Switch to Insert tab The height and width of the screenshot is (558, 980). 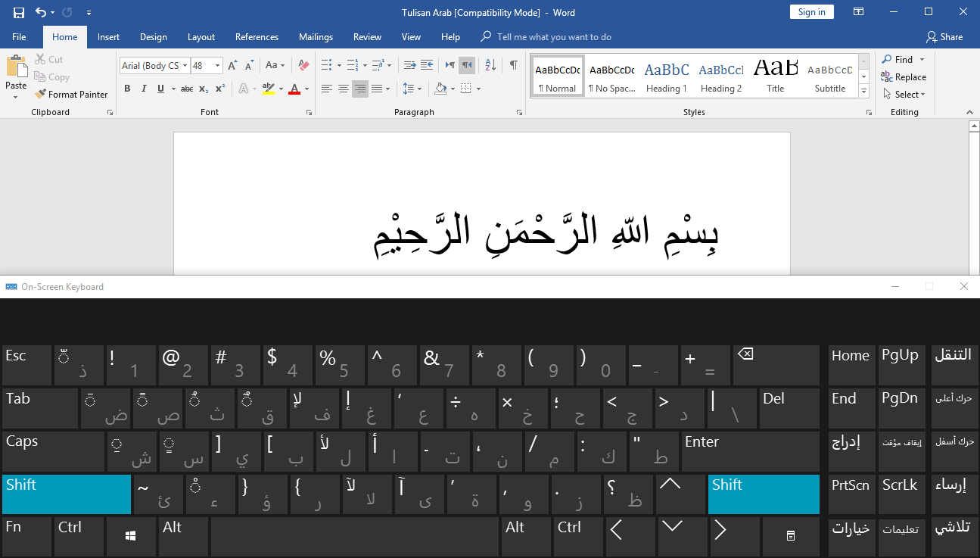click(x=108, y=37)
